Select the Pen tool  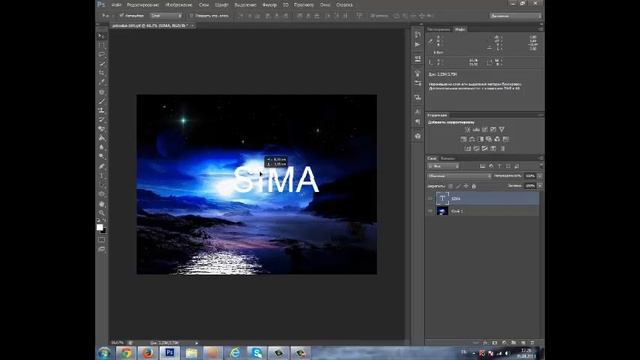(102, 167)
